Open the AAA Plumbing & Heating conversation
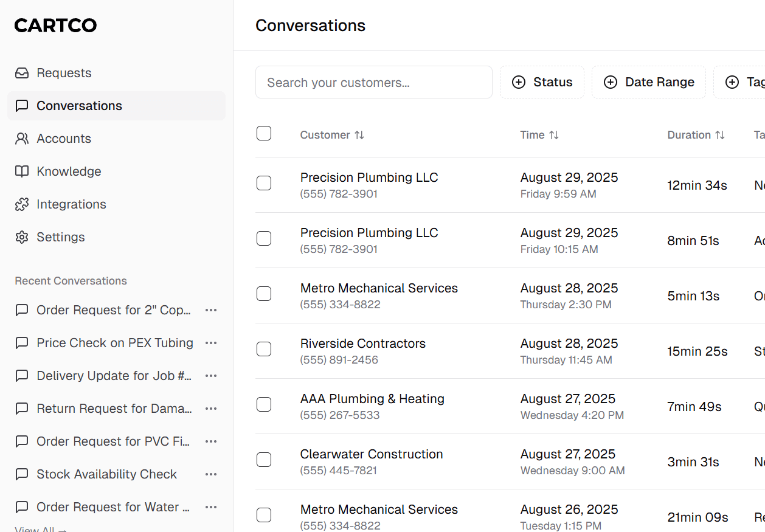 click(x=372, y=399)
